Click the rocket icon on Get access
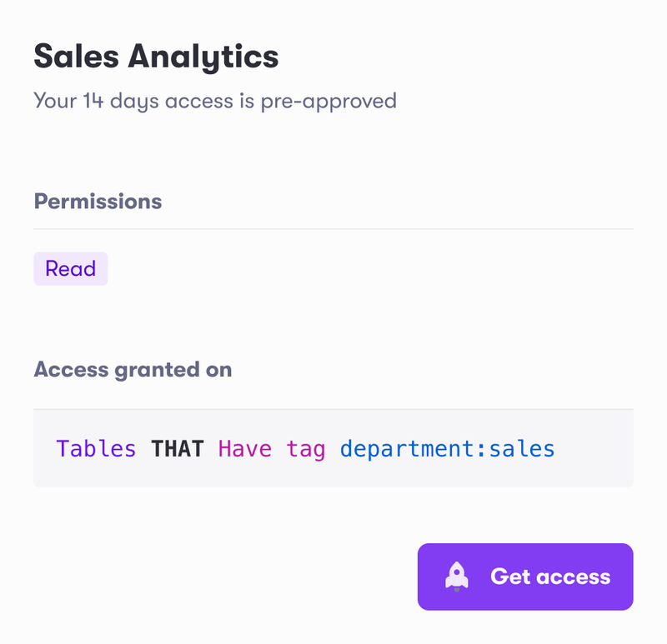 point(455,576)
